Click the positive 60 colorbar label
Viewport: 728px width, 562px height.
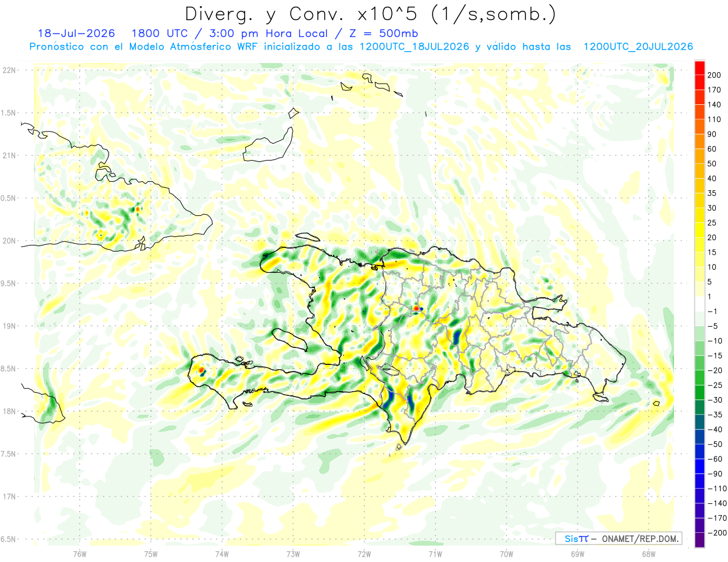point(713,149)
